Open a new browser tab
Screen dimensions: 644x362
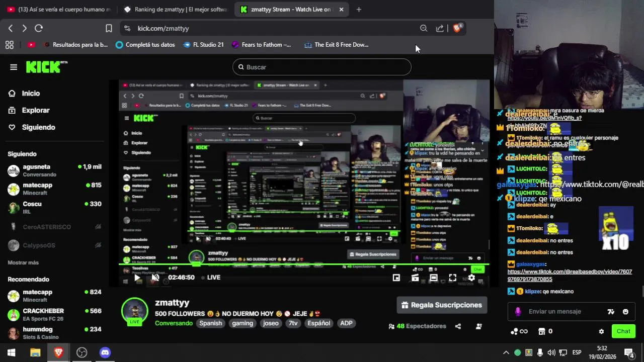pos(359,9)
